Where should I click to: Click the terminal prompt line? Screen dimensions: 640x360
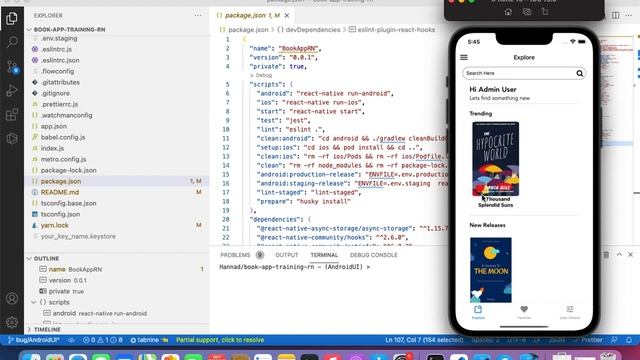(295, 267)
